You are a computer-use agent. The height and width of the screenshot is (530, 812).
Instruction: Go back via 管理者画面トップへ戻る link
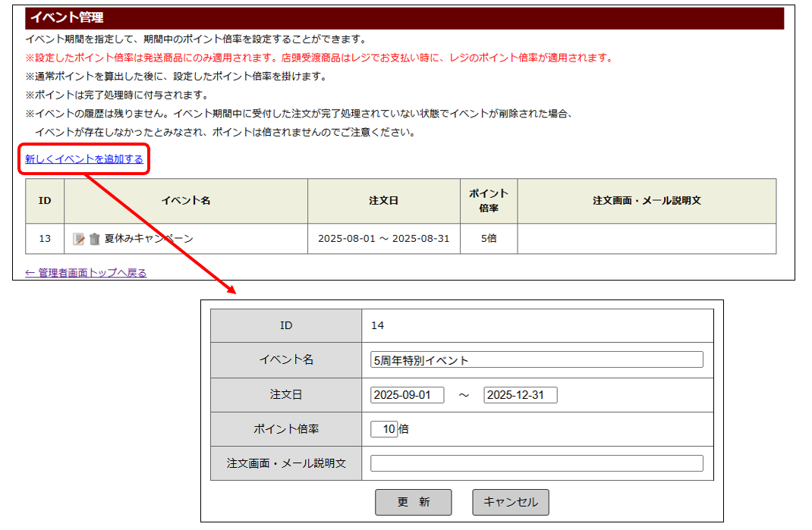coord(86,273)
